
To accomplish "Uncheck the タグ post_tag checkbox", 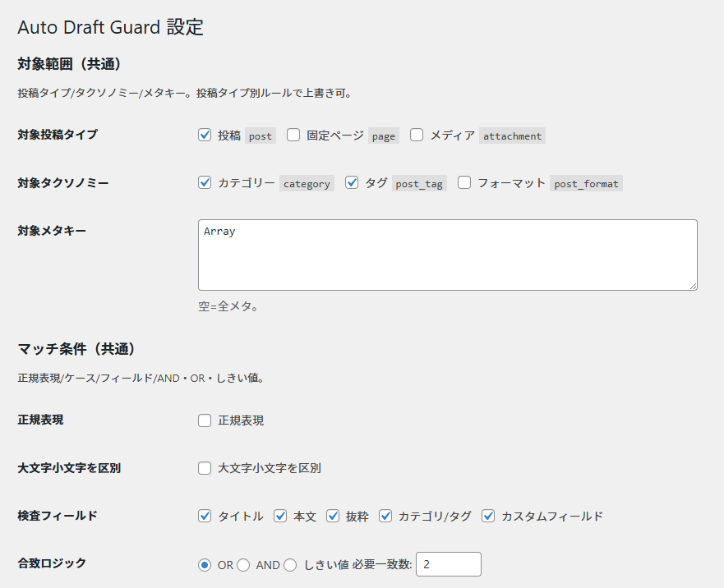I will [x=353, y=183].
